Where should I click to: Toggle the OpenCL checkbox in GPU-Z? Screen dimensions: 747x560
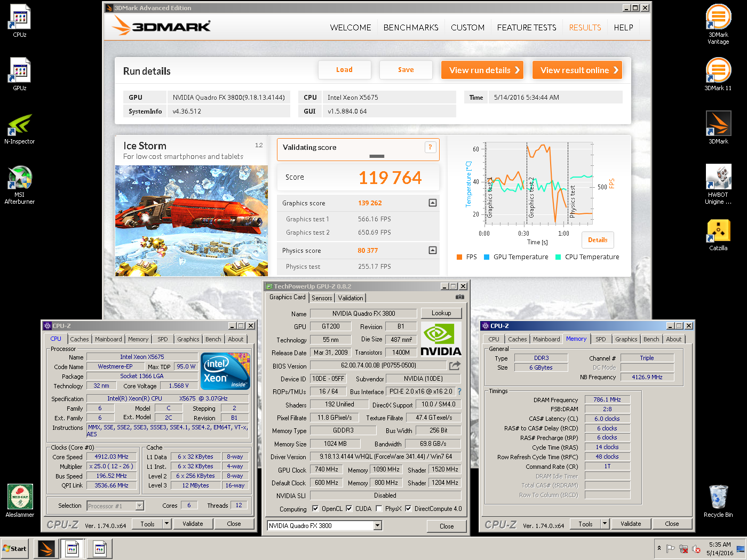(x=315, y=509)
